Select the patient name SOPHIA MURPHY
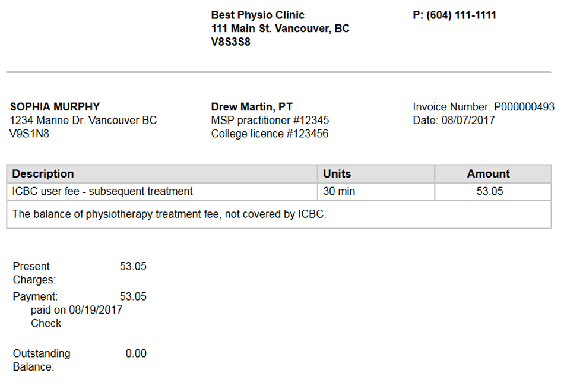The width and height of the screenshot is (564, 392). click(x=55, y=107)
